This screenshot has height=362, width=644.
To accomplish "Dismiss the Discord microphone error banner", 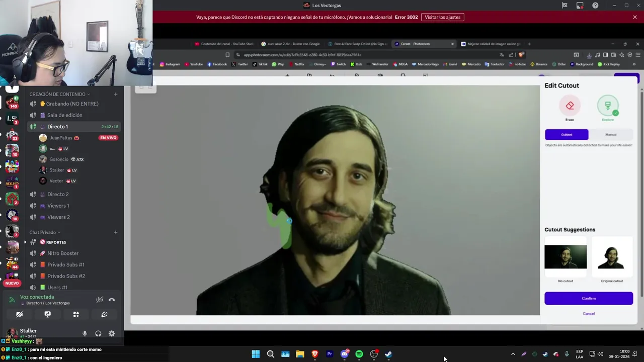I will pos(635,17).
